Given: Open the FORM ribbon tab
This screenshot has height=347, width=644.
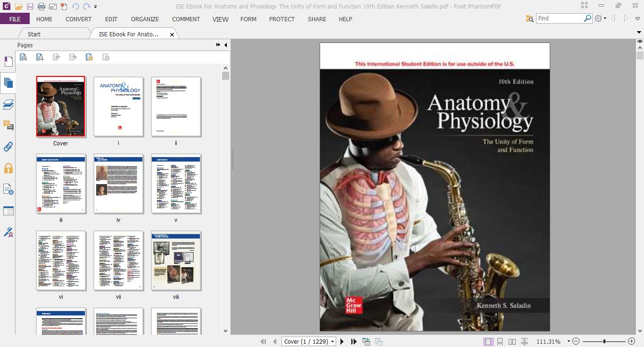Looking at the screenshot, I should [x=248, y=19].
